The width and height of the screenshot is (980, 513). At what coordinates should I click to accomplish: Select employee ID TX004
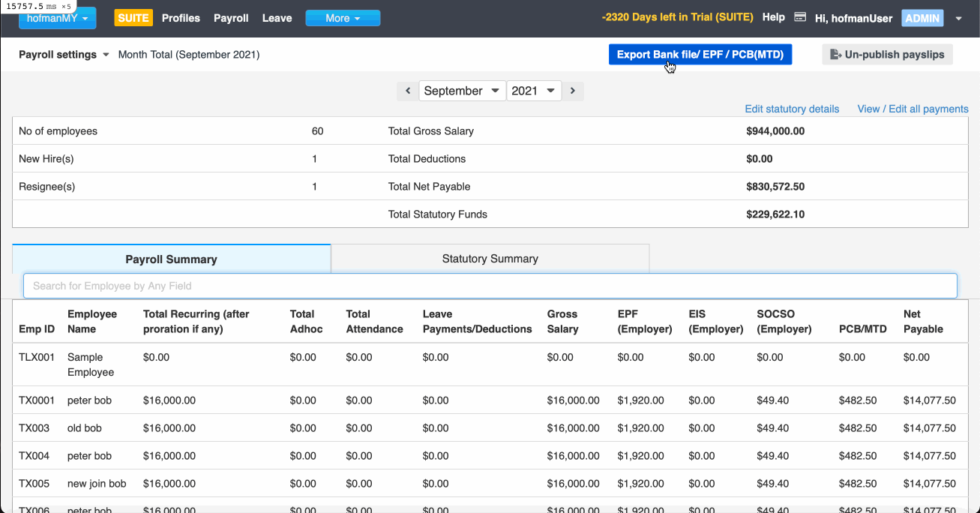(34, 456)
